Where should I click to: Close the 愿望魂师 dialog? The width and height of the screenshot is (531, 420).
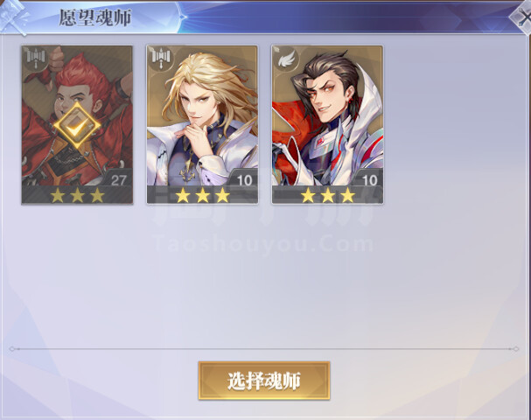[523, 17]
